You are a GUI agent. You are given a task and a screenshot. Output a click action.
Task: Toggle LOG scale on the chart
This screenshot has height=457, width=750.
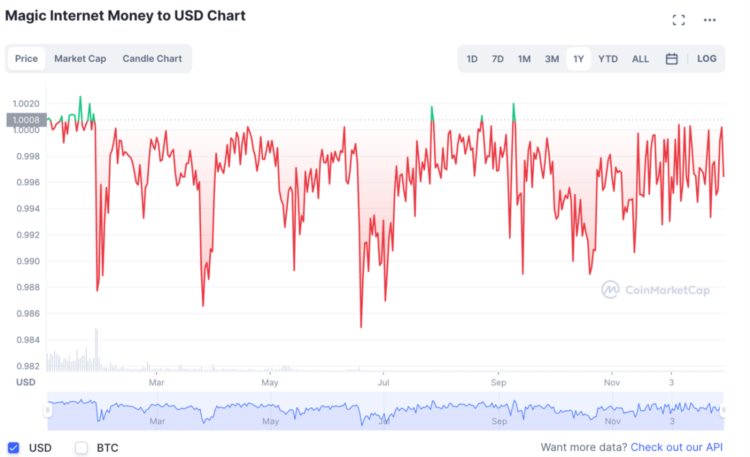pos(707,59)
